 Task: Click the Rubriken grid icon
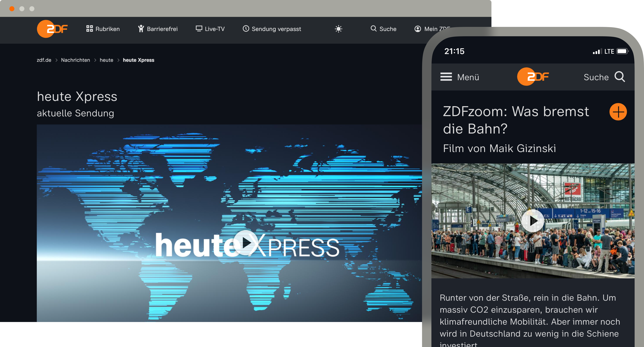click(90, 28)
